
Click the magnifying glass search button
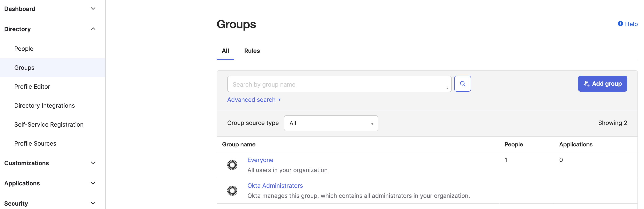click(462, 84)
